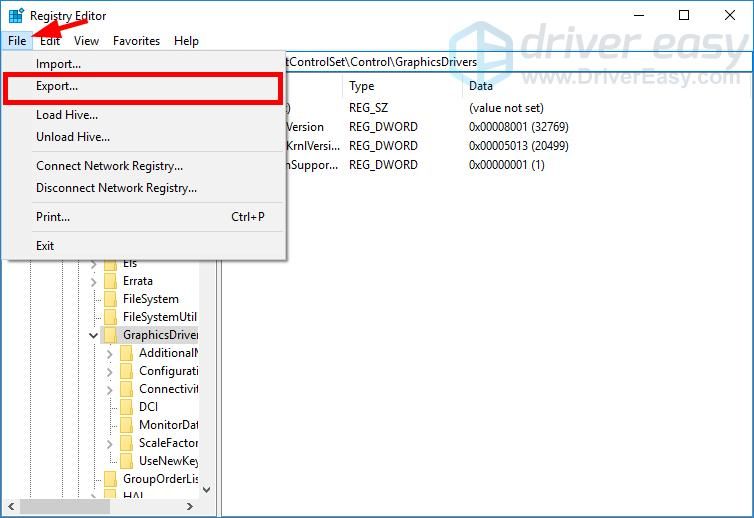Select the GraphicsDrivers tree key
The width and height of the screenshot is (754, 518).
[x=159, y=335]
